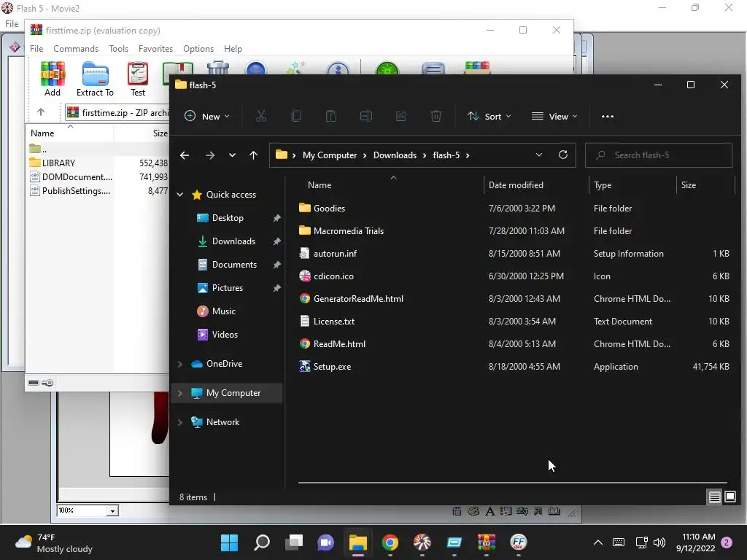Sort by Date modified column header
Image resolution: width=747 pixels, height=560 pixels.
point(536,184)
